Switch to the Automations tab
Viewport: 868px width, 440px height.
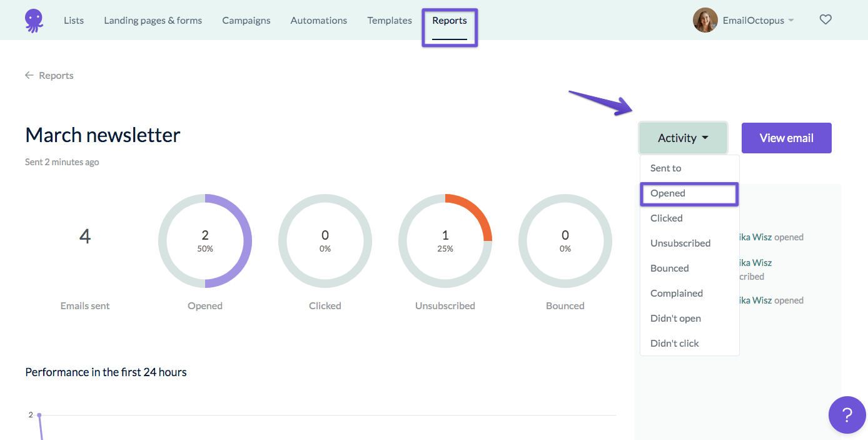318,21
